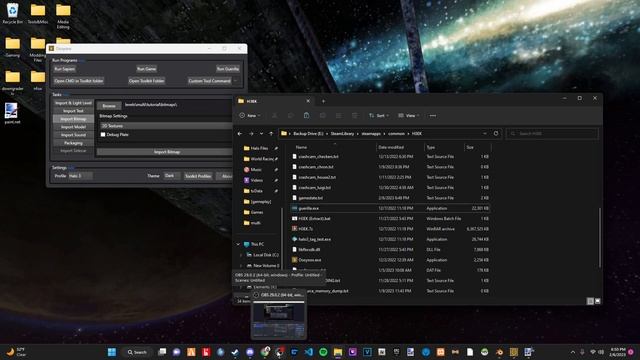The height and width of the screenshot is (360, 640).
Task: Open the Import Model tab
Action: coord(73,127)
